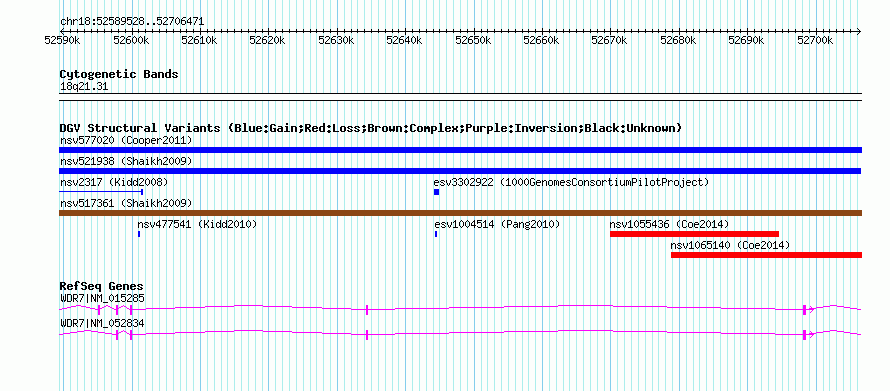Screen dimensions: 890x391
Task: Select the brown nsv517361 complex variant bar
Action: pyautogui.click(x=460, y=213)
